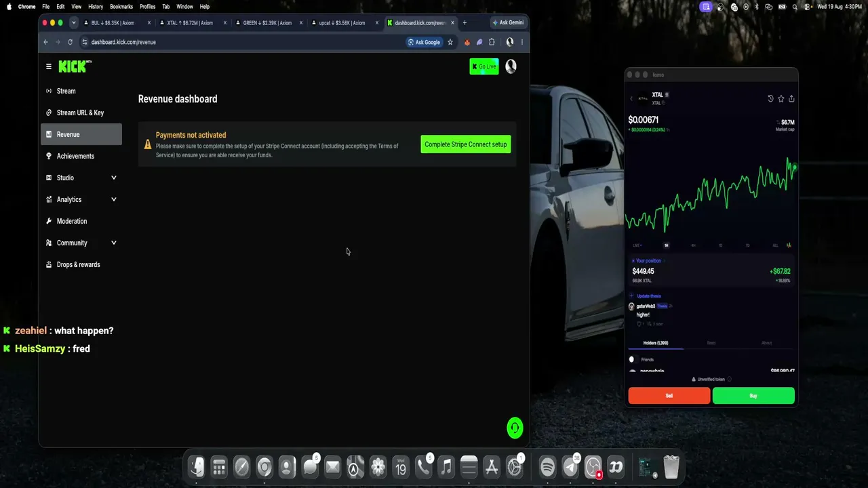Open the Chrome extensions puzzle icon
The image size is (868, 488).
point(492,42)
